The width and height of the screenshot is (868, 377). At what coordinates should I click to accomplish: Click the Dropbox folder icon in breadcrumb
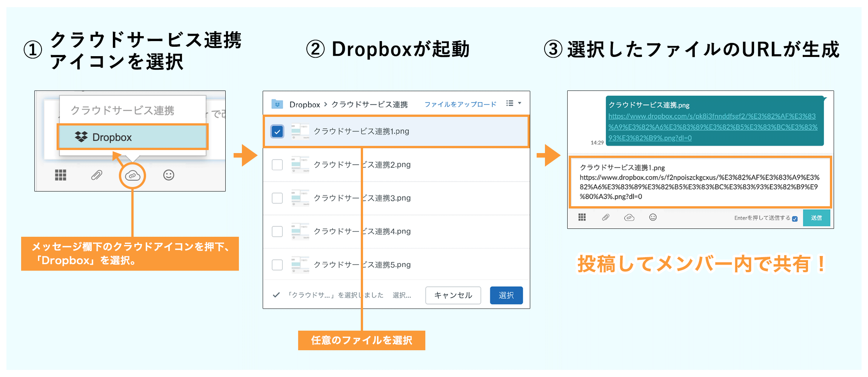(x=277, y=104)
